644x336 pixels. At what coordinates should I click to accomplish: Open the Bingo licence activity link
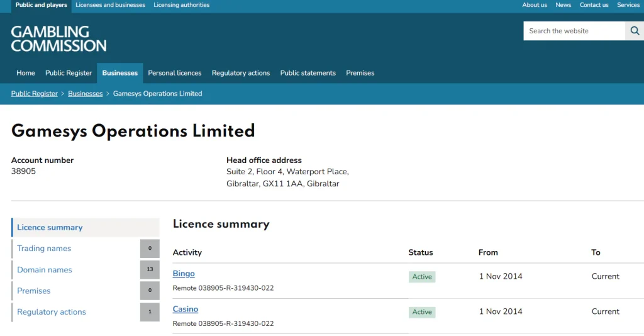(x=184, y=274)
